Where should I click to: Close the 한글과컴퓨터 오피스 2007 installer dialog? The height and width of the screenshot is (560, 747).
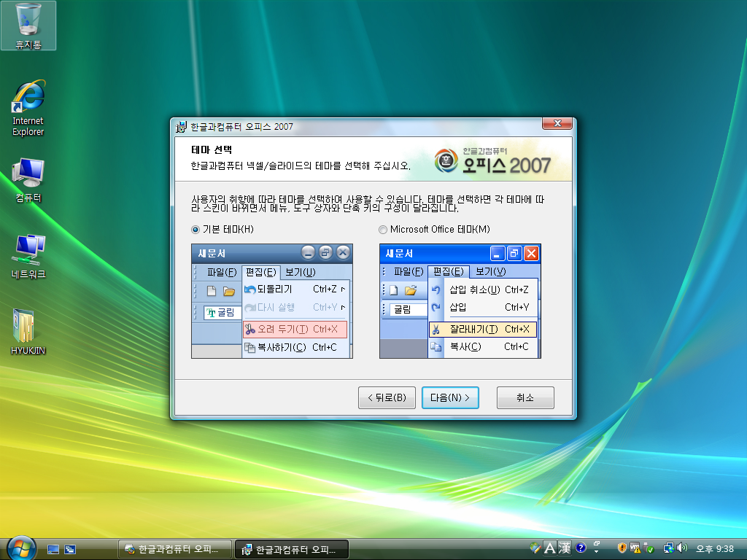pyautogui.click(x=557, y=123)
